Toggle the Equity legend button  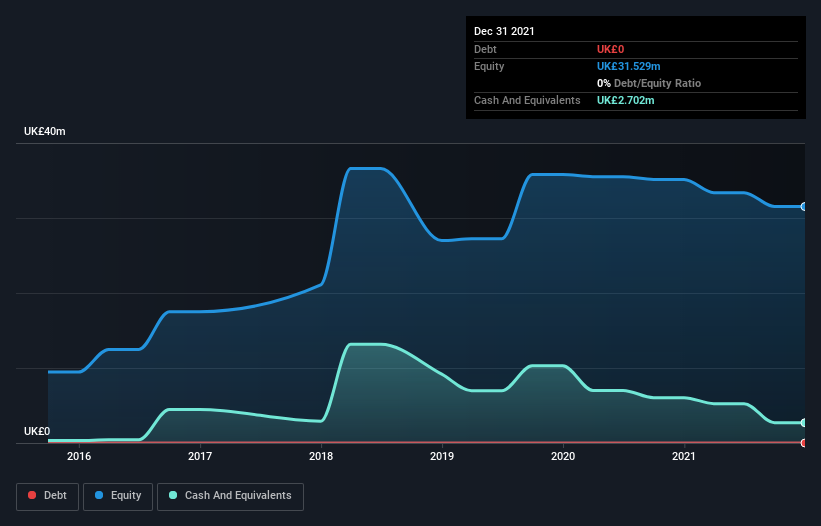coord(118,496)
